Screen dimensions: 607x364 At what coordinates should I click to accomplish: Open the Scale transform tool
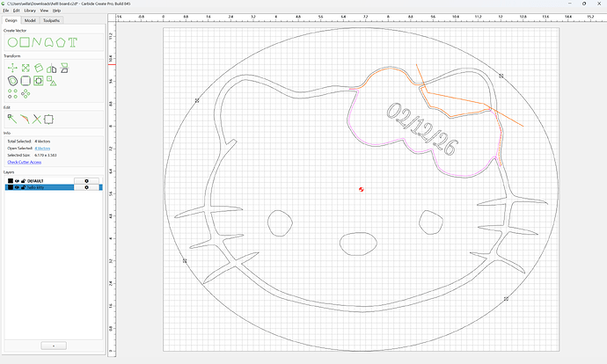pos(26,68)
